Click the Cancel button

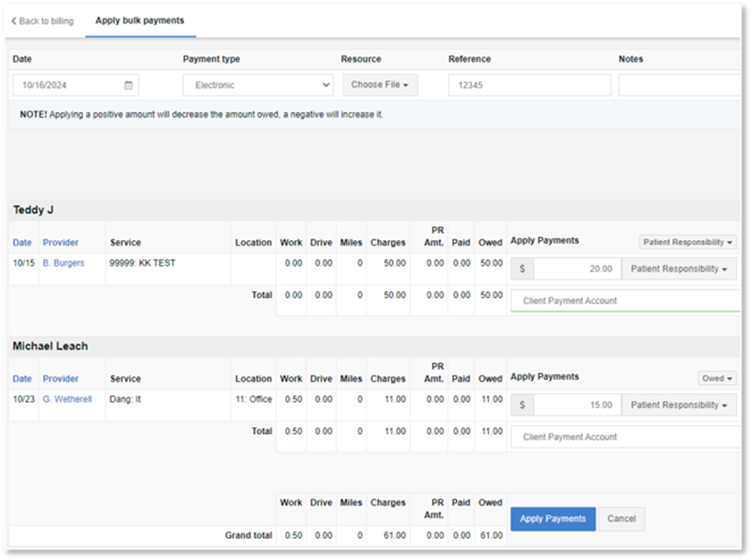pos(621,519)
